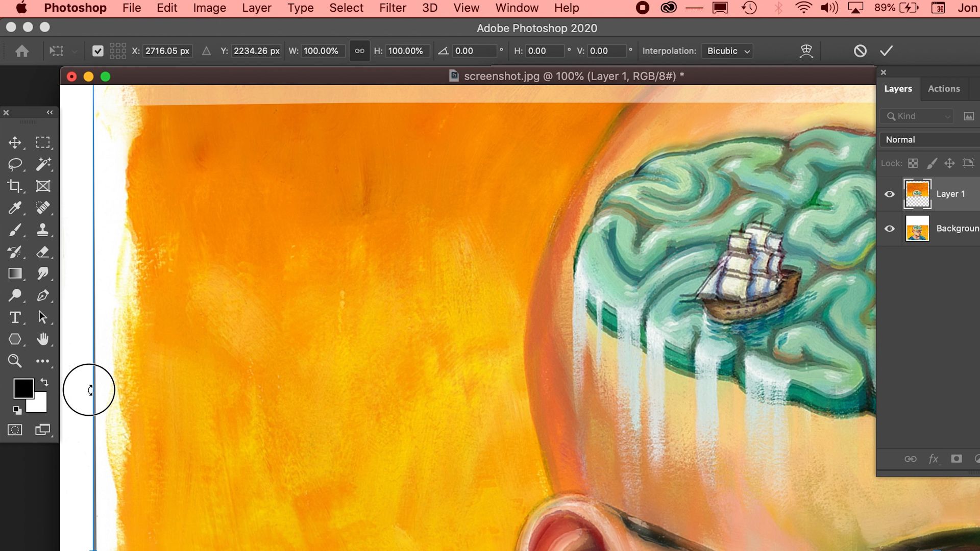Select the Smudge tool
Viewport: 980px width, 551px height.
43,273
